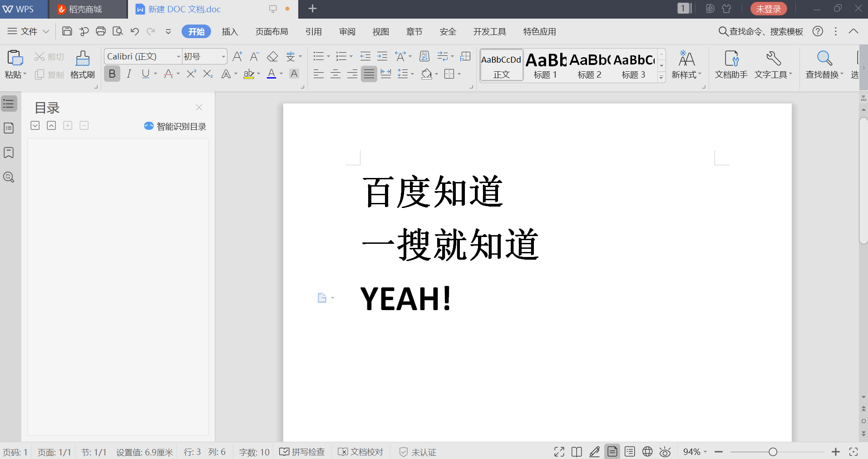Open the 页面布局 (Page Layout) tab
This screenshot has height=459, width=868.
point(271,31)
